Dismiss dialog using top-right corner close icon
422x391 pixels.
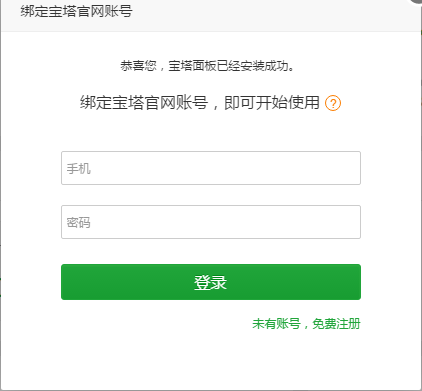[418, 1]
